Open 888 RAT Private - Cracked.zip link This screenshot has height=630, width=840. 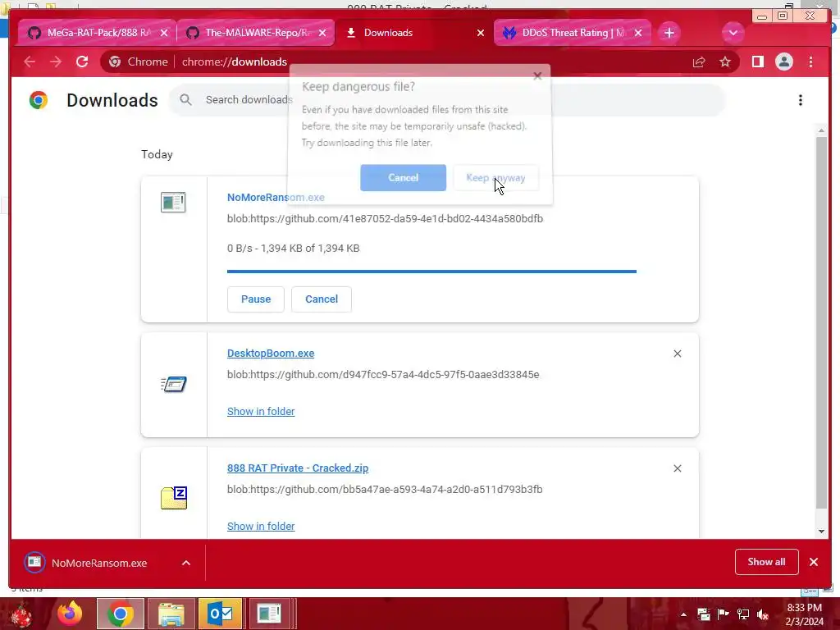click(298, 468)
